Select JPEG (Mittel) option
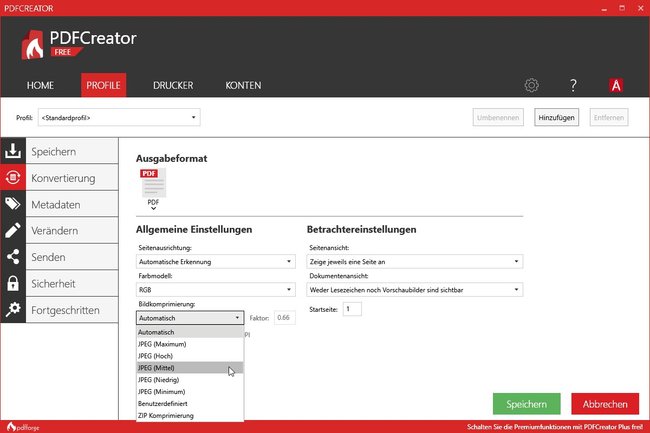Viewport: 650px width, 433px height. coord(190,368)
